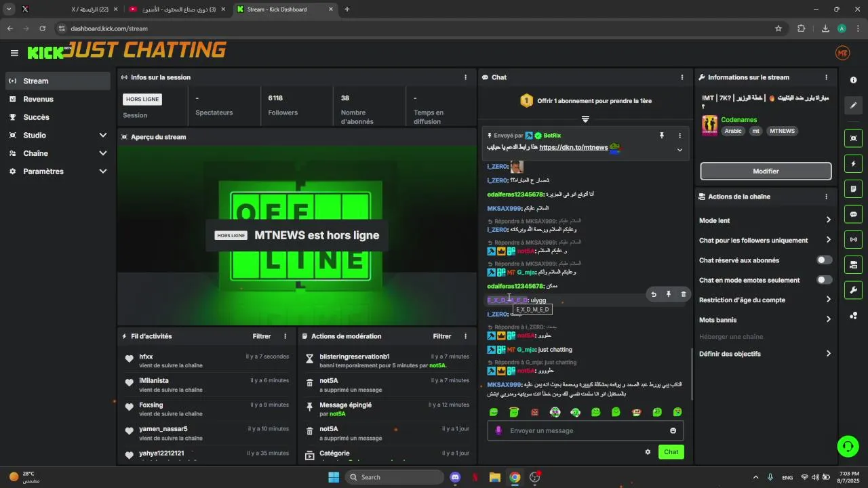868x488 pixels.
Task: Go to Revenus in the sidebar
Action: 57,99
